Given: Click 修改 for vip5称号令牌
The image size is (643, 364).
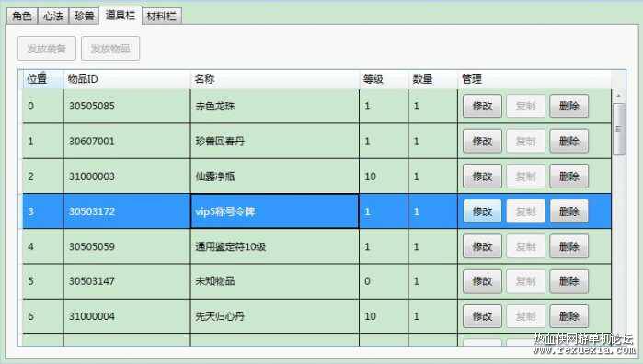Looking at the screenshot, I should pyautogui.click(x=482, y=211).
